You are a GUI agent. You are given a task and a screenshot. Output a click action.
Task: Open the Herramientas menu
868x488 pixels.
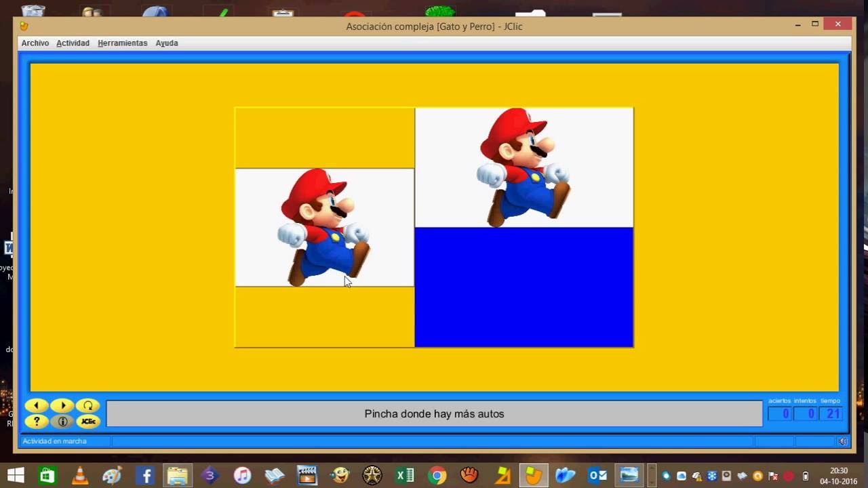(x=122, y=43)
